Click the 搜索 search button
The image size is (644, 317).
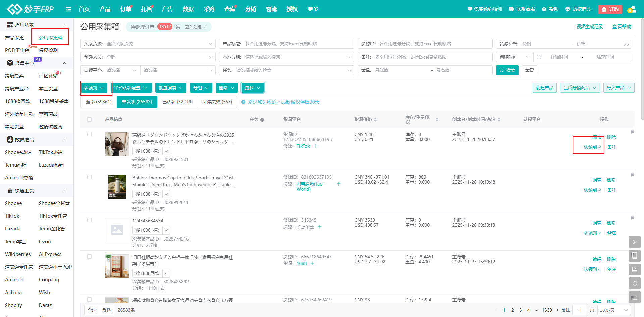pyautogui.click(x=507, y=70)
